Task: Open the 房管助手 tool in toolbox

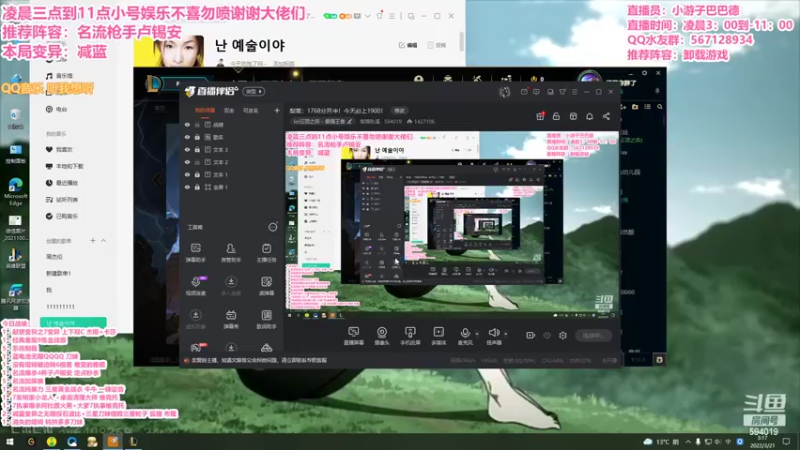Action: point(231,253)
